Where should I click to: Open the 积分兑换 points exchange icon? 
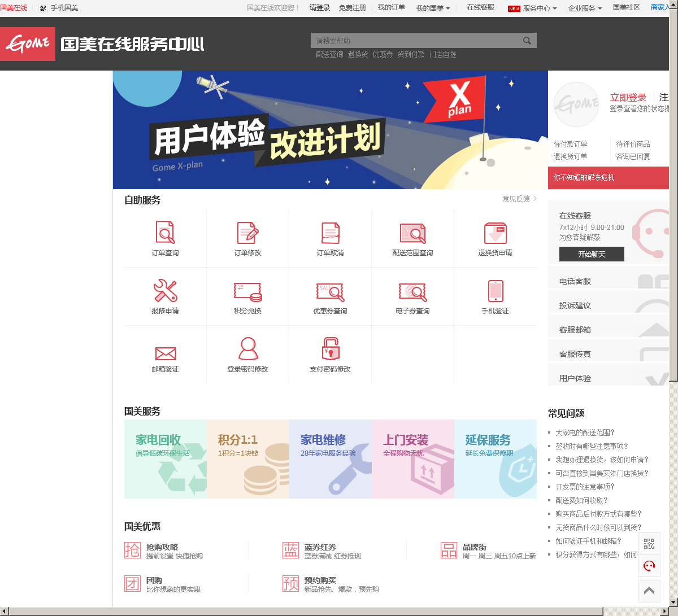[248, 292]
